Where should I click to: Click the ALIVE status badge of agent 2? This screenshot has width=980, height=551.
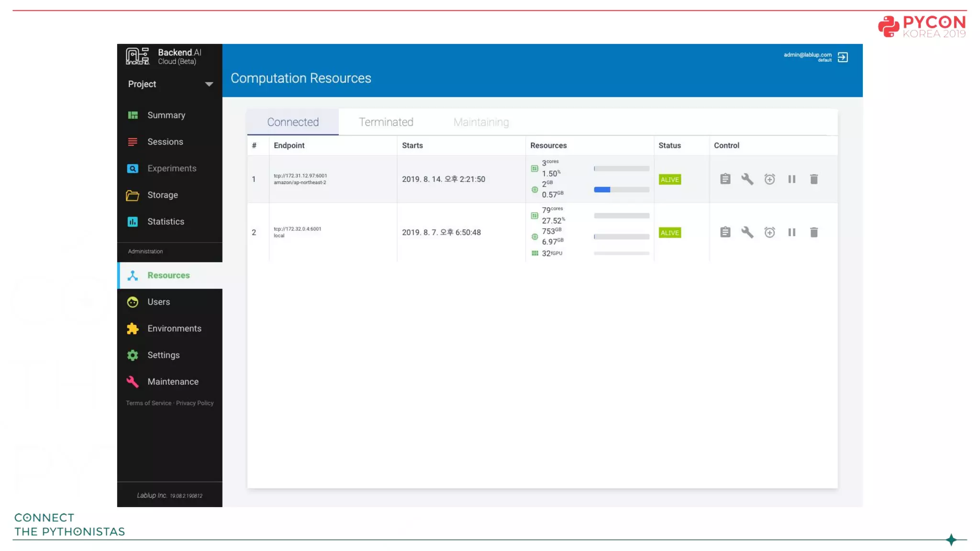669,233
